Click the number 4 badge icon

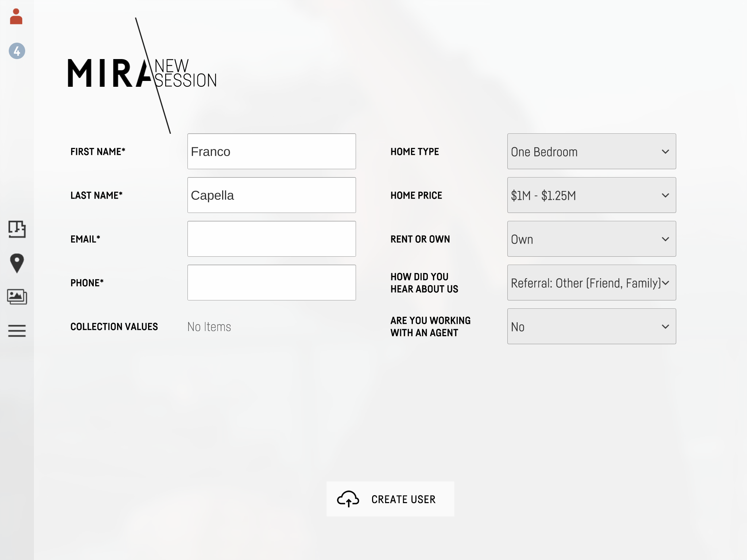[17, 51]
